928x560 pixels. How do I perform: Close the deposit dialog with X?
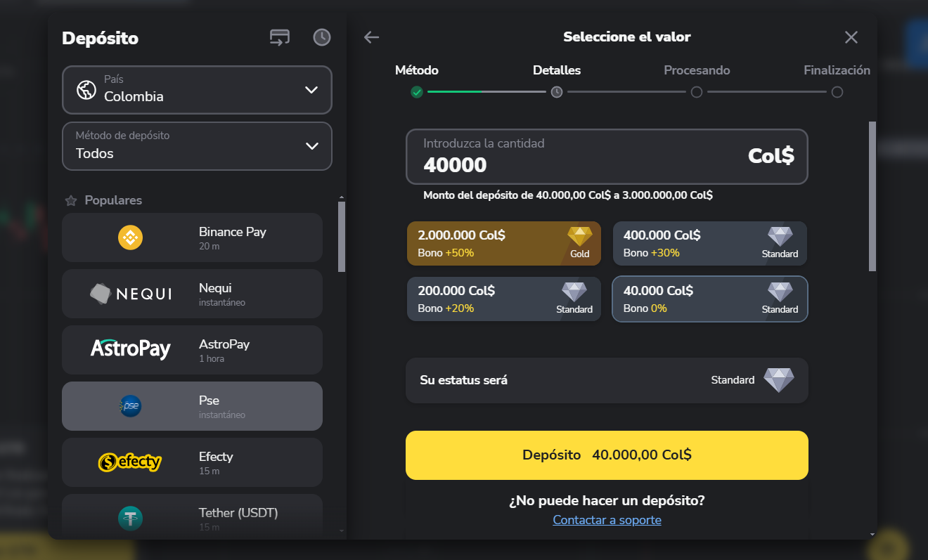coord(851,37)
